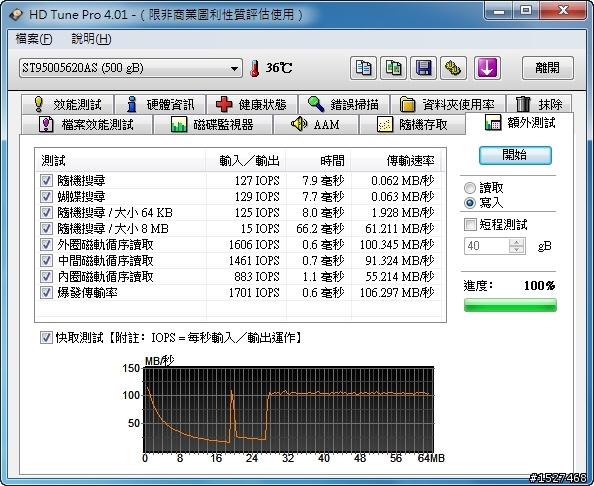Open the 說明(H) menu

[x=91, y=39]
